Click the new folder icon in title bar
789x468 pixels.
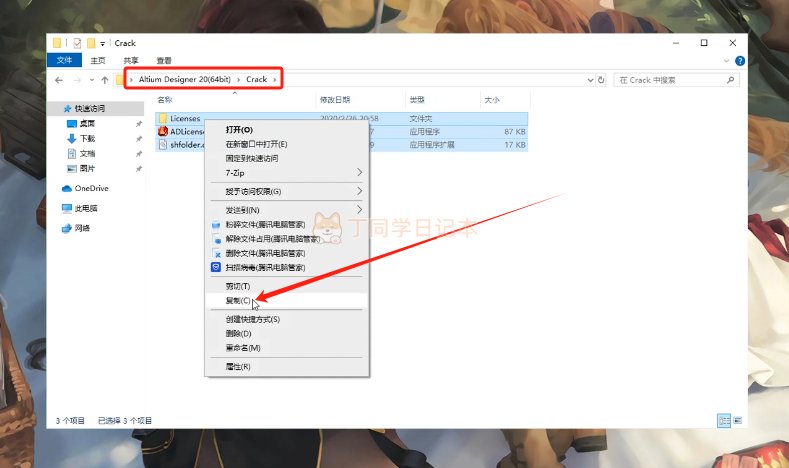pyautogui.click(x=91, y=43)
